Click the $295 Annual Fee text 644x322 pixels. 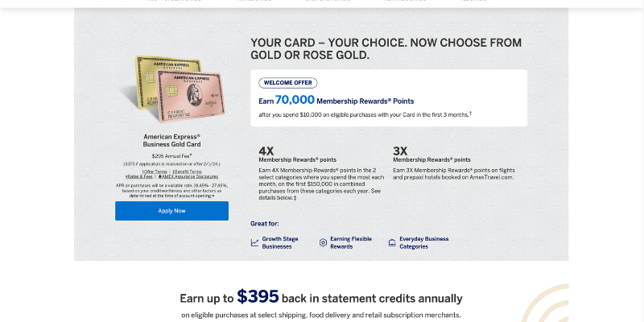(171, 155)
